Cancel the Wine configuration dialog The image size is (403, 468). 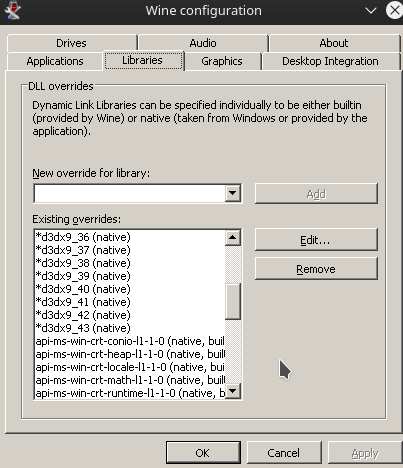point(284,453)
